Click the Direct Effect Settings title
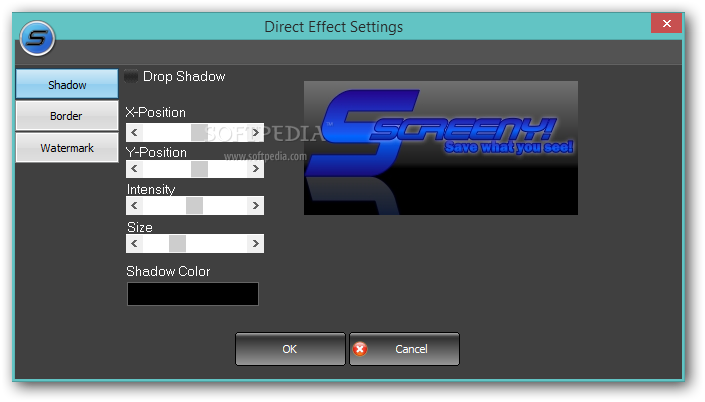This screenshot has height=402, width=705. click(333, 27)
